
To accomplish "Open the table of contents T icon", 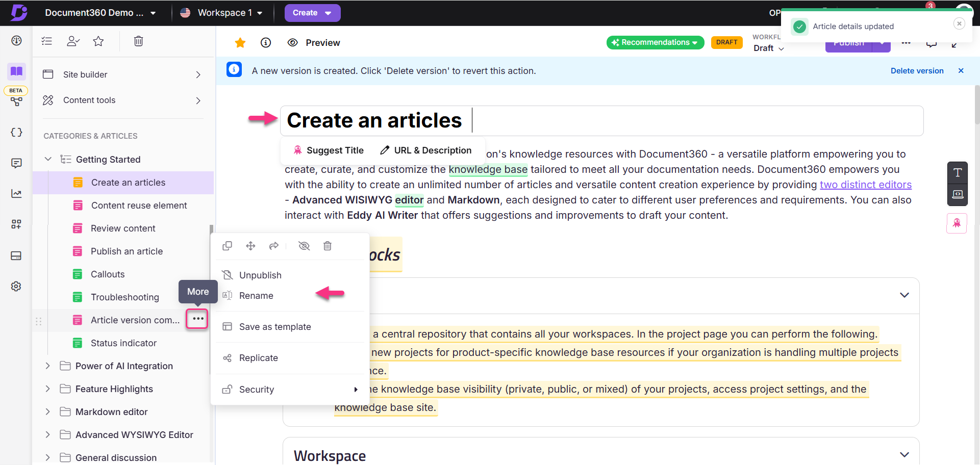I will (958, 172).
